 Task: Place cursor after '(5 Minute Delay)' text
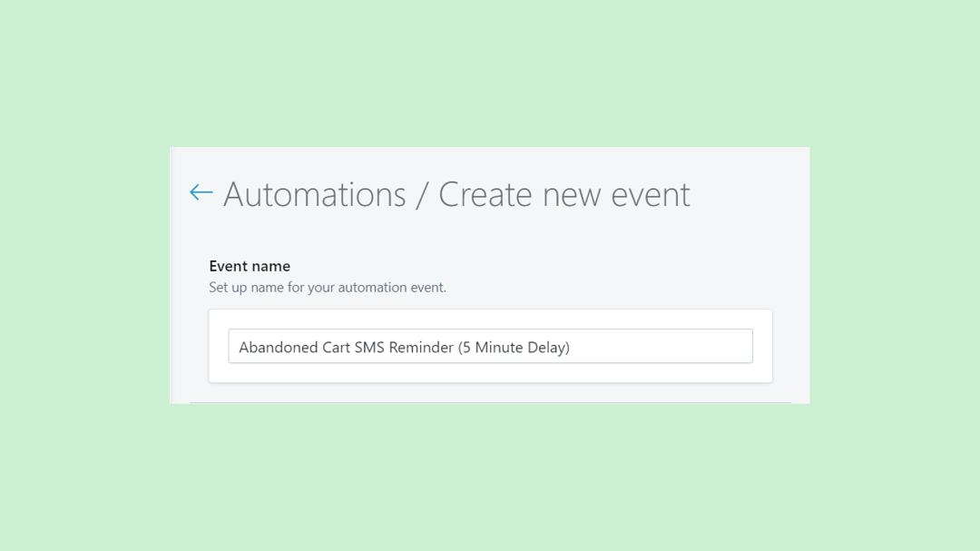coord(571,347)
